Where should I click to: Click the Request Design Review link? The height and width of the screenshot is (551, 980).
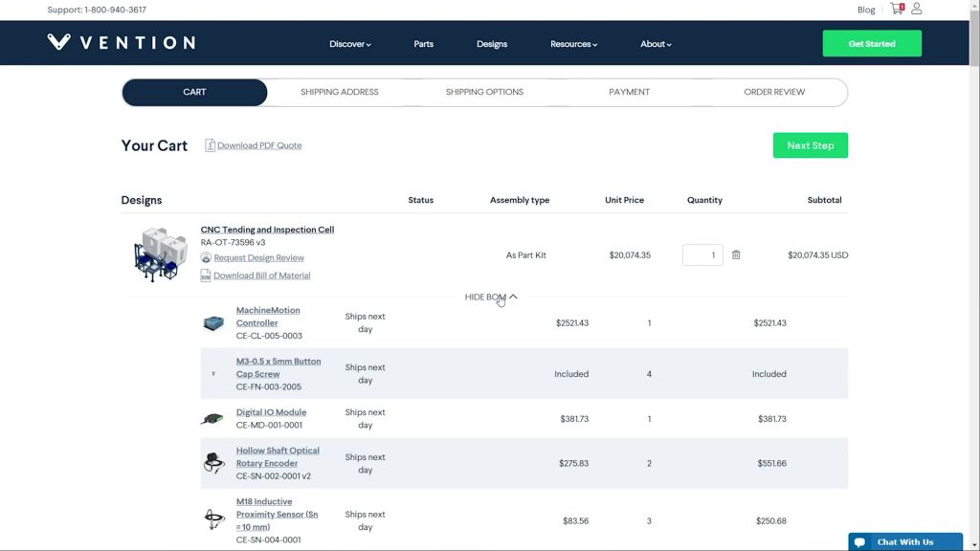click(x=258, y=257)
